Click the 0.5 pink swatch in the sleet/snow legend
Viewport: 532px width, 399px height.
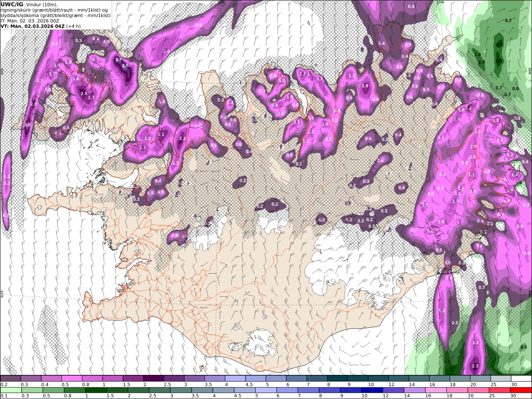pyautogui.click(x=71, y=379)
